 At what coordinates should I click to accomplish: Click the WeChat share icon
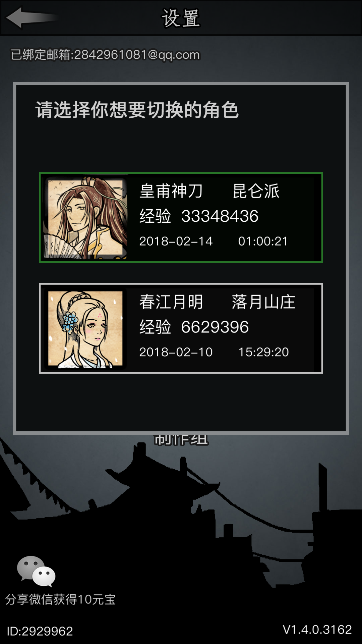point(36,571)
